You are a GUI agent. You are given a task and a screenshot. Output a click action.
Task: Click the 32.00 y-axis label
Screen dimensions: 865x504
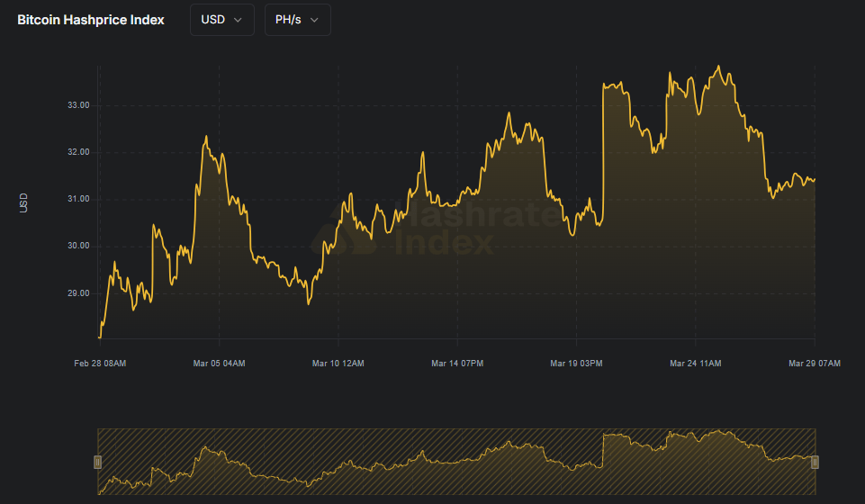tap(78, 152)
